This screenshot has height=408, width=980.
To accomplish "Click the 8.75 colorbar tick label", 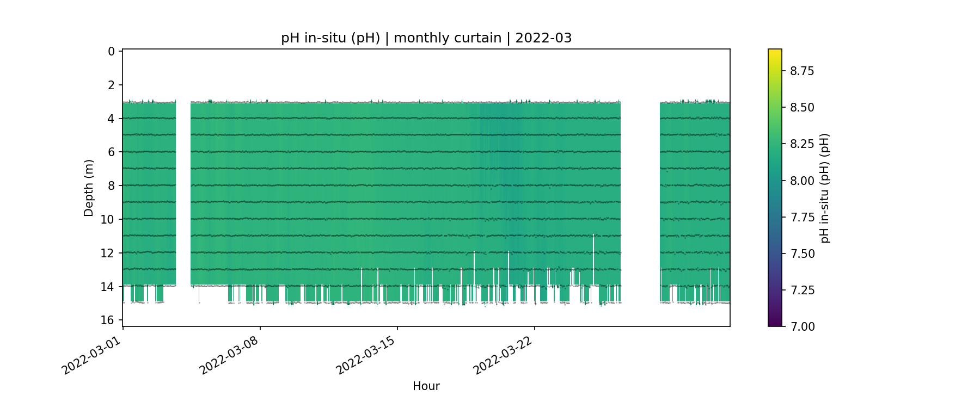I will coord(802,71).
